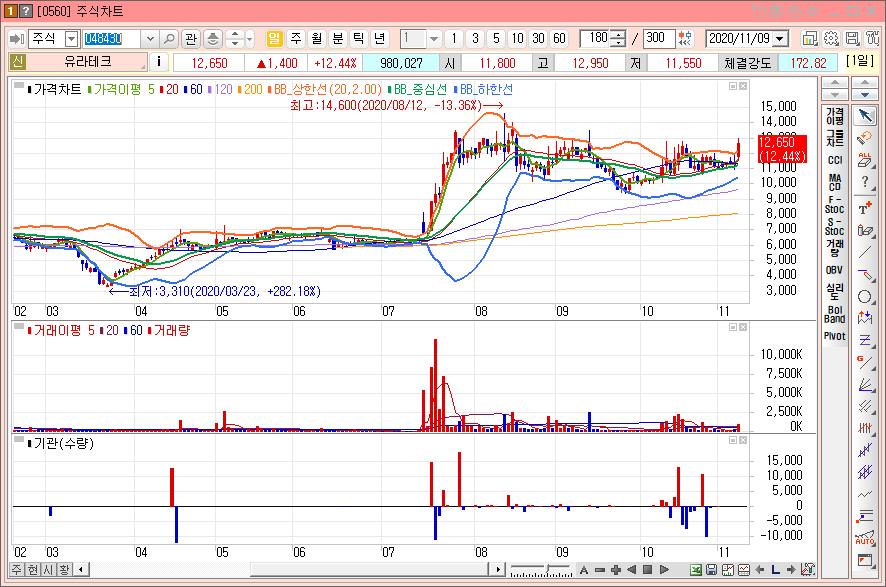
Task: Click the Excel export icon at bottom
Action: (696, 569)
